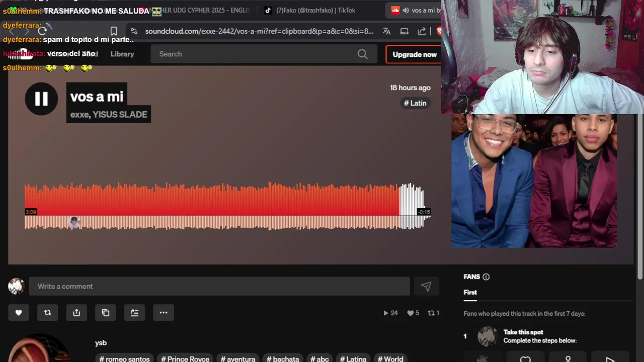Click the FANS info circle icon
The width and height of the screenshot is (644, 362).
pos(486,277)
